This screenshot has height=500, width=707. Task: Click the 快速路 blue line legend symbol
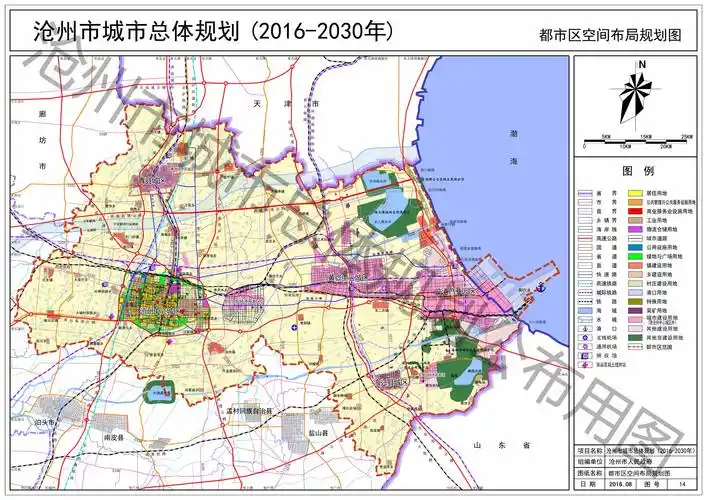[x=585, y=275]
